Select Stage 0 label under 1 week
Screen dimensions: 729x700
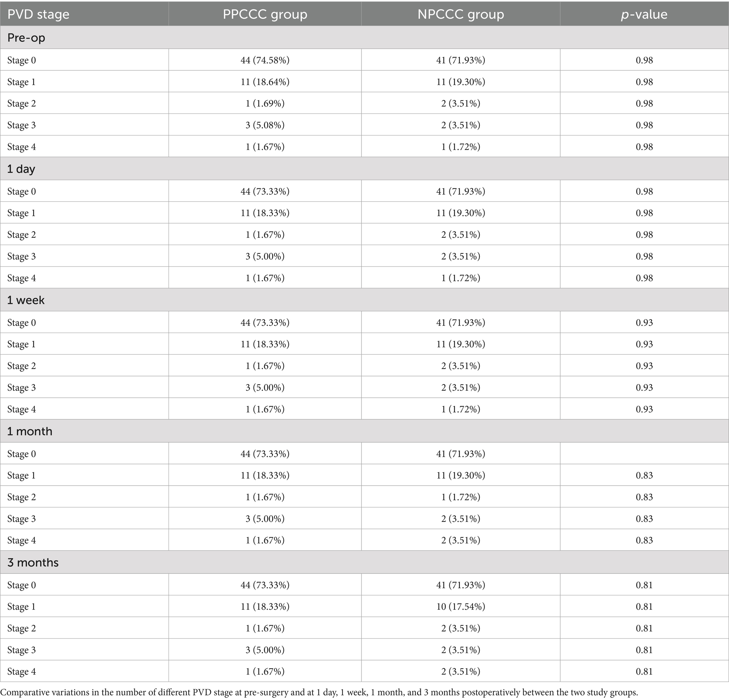[x=22, y=322]
